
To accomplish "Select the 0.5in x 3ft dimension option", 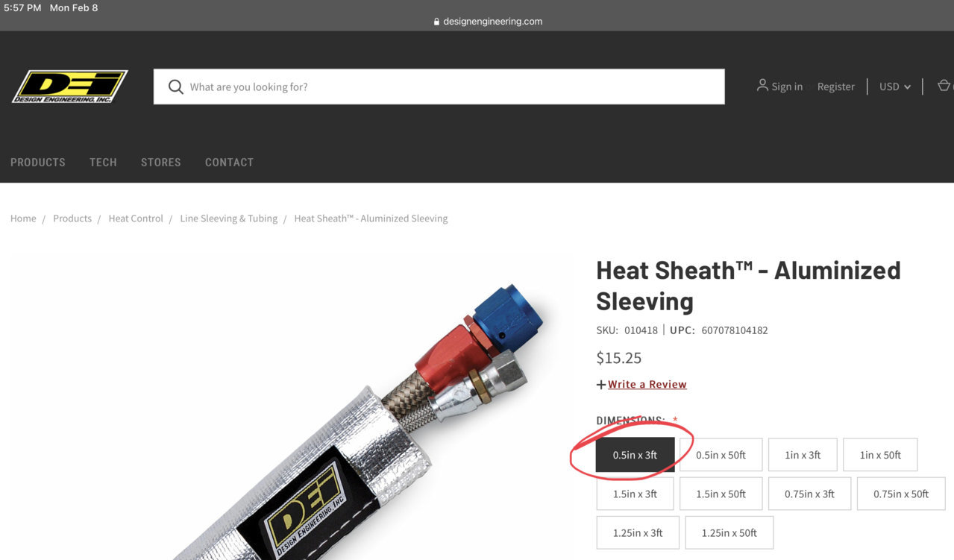I will click(636, 455).
